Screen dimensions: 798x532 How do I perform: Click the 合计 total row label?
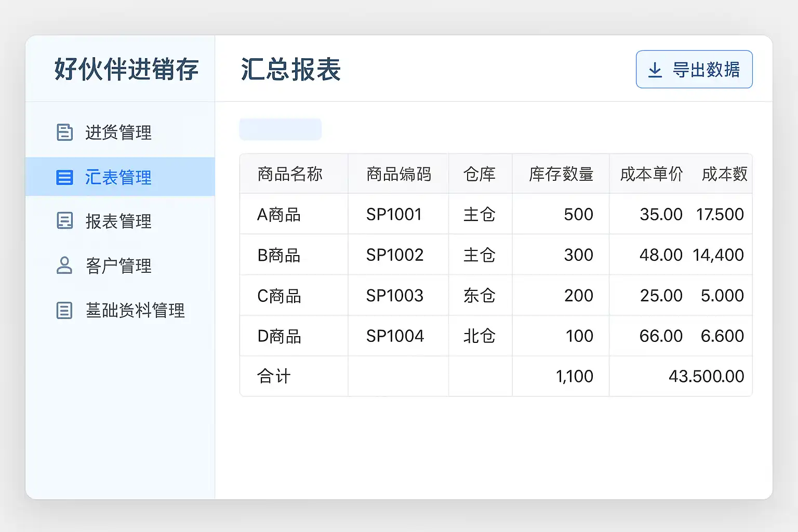click(x=274, y=376)
